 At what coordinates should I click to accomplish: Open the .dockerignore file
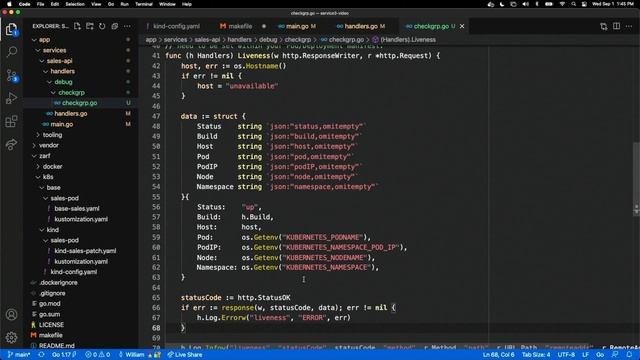pyautogui.click(x=58, y=282)
